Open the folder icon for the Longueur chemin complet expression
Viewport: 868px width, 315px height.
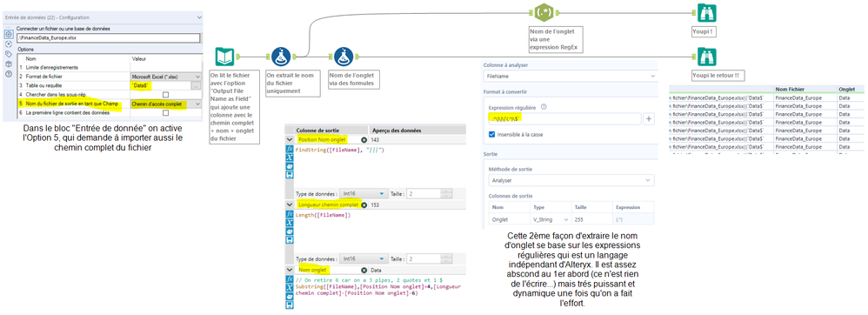click(x=290, y=231)
